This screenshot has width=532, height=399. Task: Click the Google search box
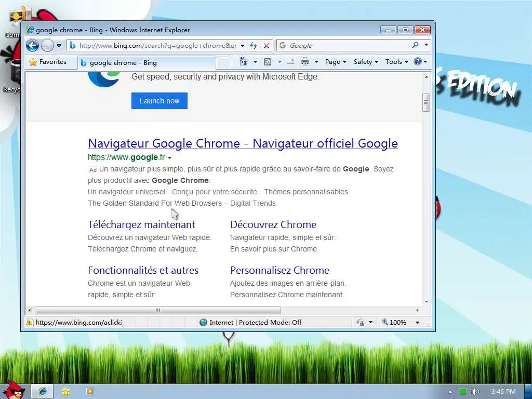(x=343, y=46)
